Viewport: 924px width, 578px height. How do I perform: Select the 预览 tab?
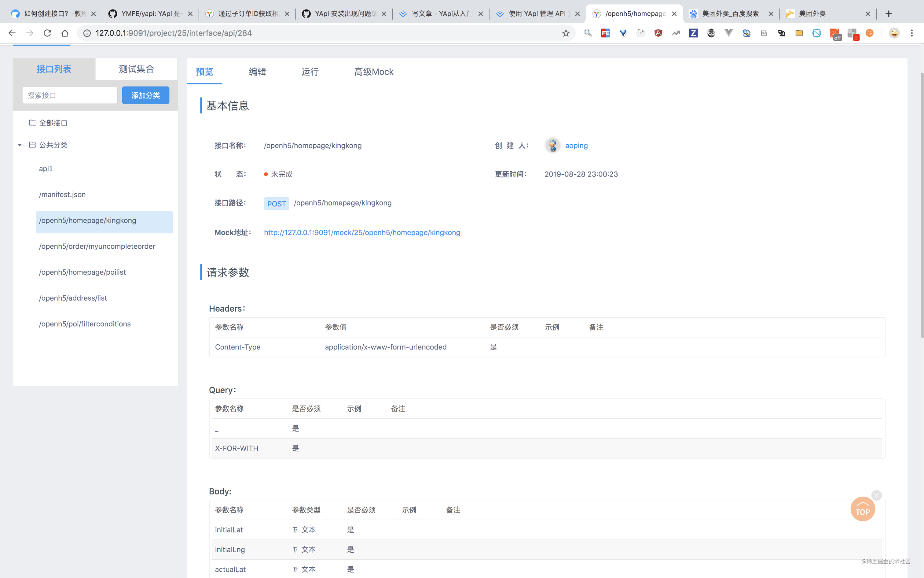pyautogui.click(x=205, y=72)
